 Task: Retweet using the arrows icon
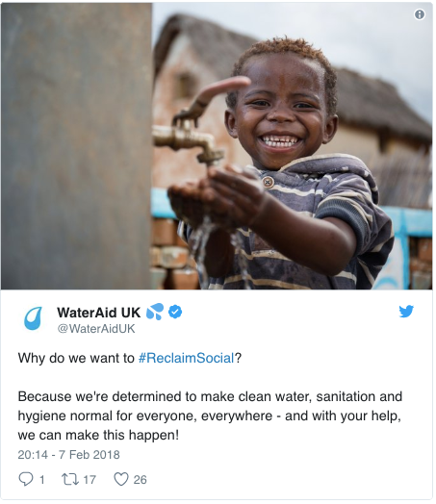click(70, 479)
